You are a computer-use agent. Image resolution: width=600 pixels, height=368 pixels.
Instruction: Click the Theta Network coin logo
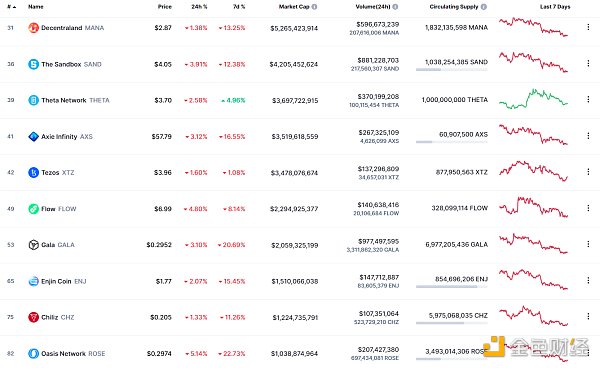click(x=34, y=100)
